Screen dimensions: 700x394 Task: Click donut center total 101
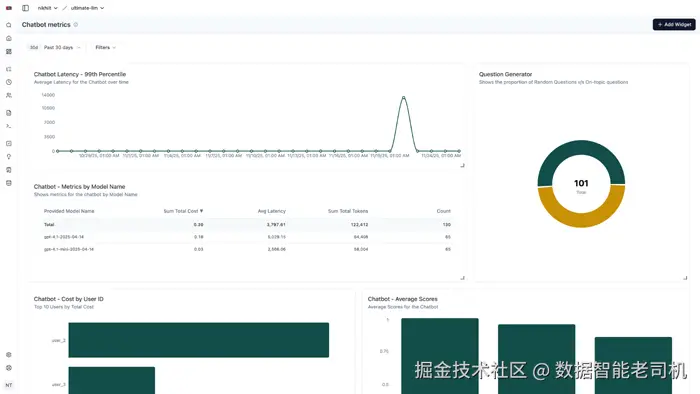581,183
